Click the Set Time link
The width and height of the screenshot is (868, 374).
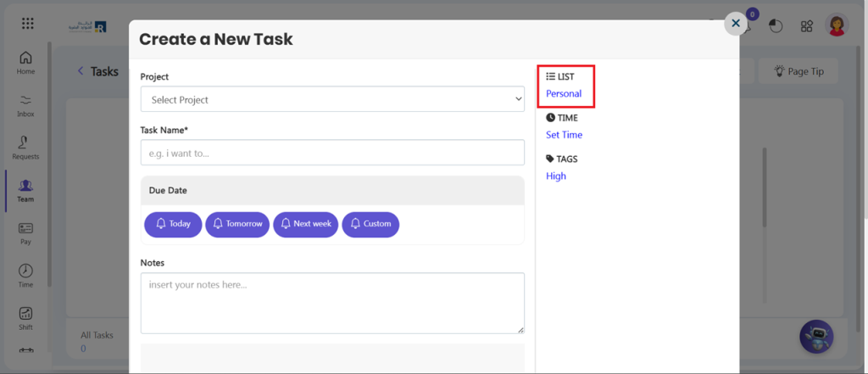[x=564, y=135]
